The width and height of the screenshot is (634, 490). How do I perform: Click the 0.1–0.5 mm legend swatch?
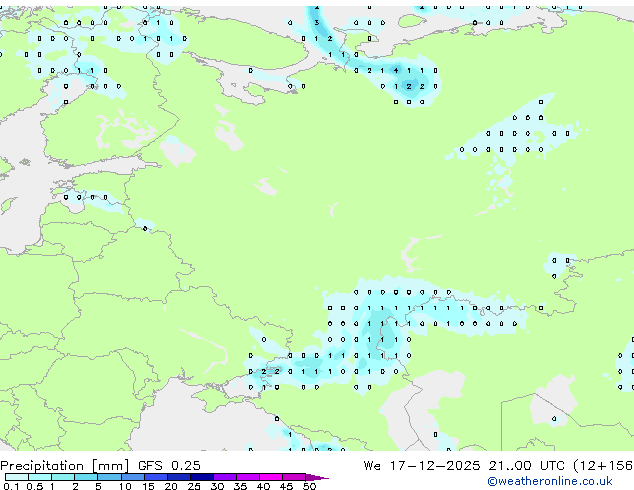[17, 477]
